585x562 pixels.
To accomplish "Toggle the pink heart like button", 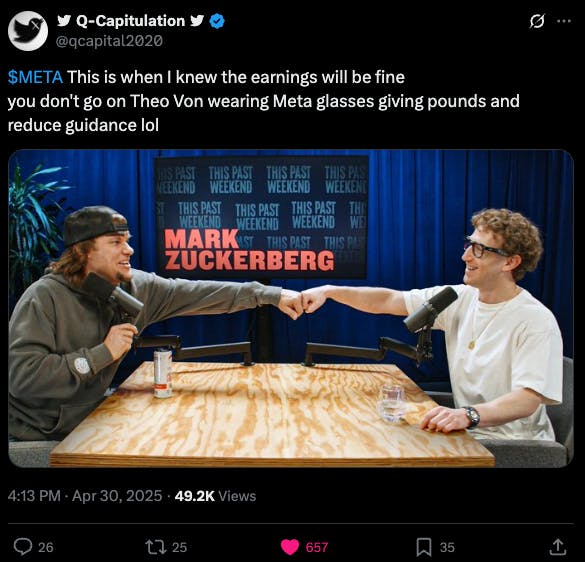I will (290, 547).
